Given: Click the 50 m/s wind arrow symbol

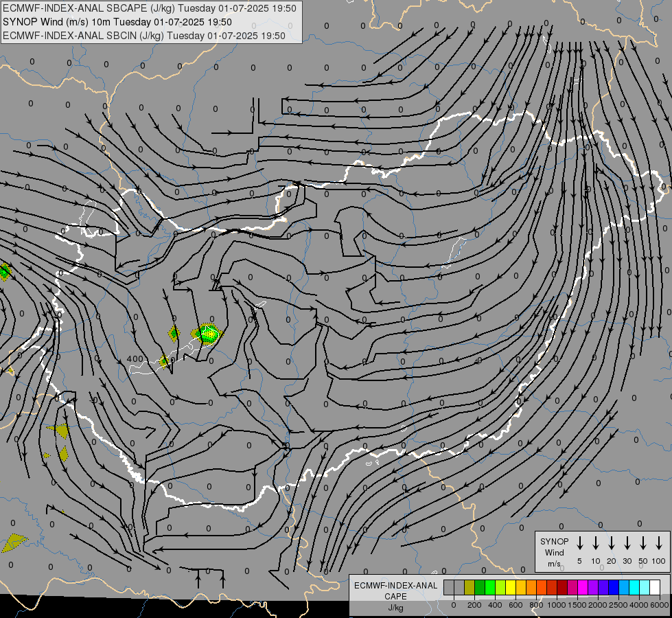Looking at the screenshot, I should click(x=643, y=543).
